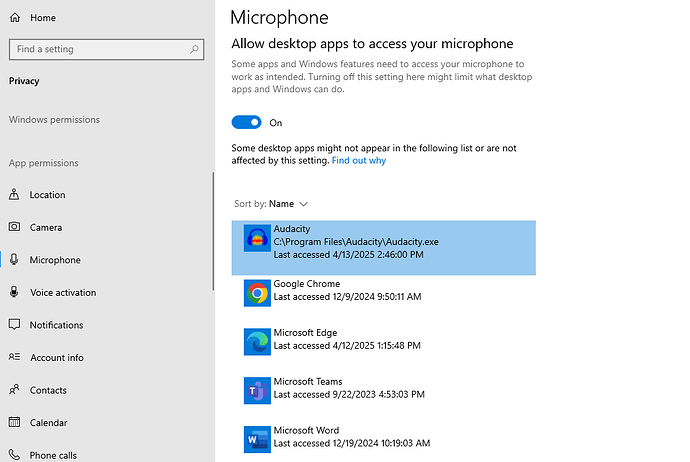Click the Find out why link
The height and width of the screenshot is (462, 690).
click(359, 161)
